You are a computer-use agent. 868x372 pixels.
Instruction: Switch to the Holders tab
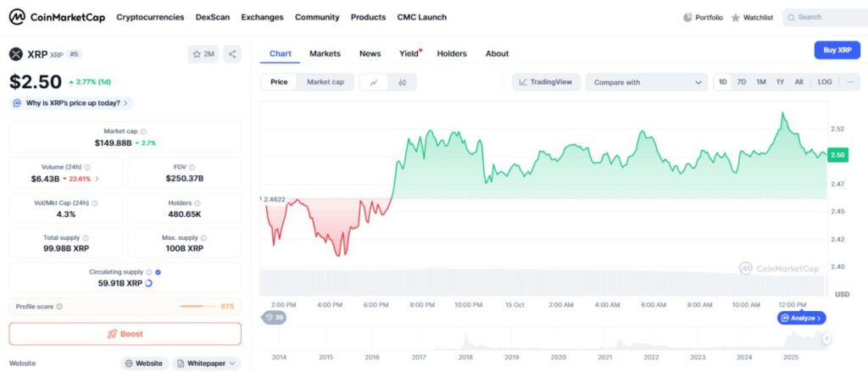[452, 53]
